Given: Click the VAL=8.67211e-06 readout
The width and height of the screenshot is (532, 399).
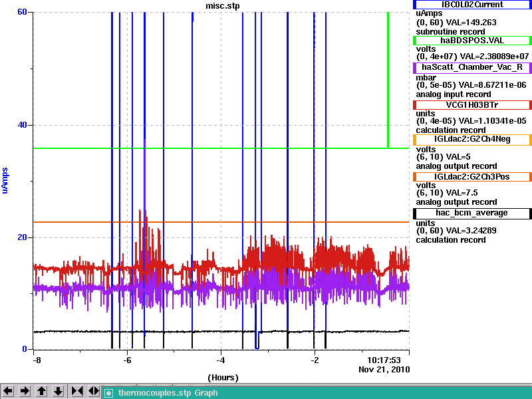Looking at the screenshot, I should pos(492,85).
